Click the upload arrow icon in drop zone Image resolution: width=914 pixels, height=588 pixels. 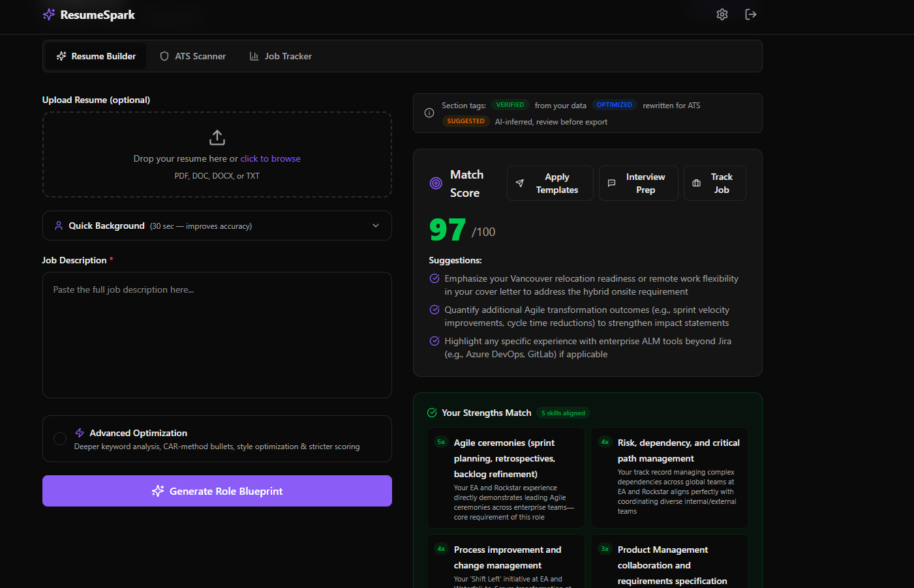pos(217,138)
